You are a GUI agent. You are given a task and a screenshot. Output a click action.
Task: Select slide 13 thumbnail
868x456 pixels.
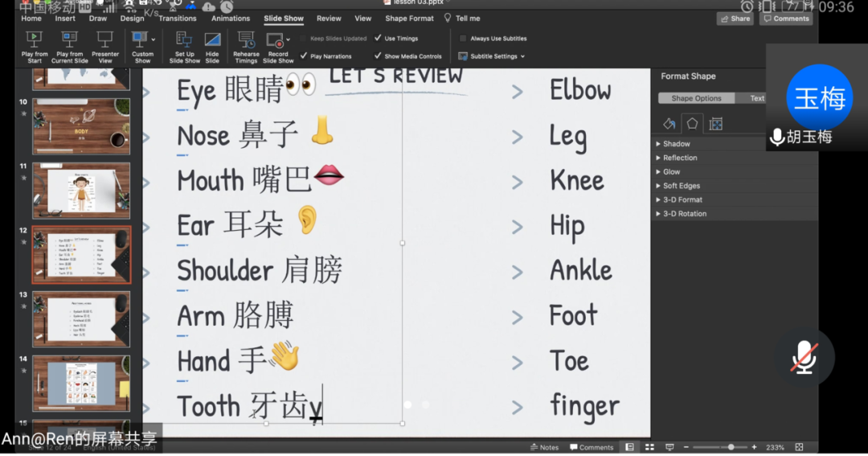click(x=81, y=319)
